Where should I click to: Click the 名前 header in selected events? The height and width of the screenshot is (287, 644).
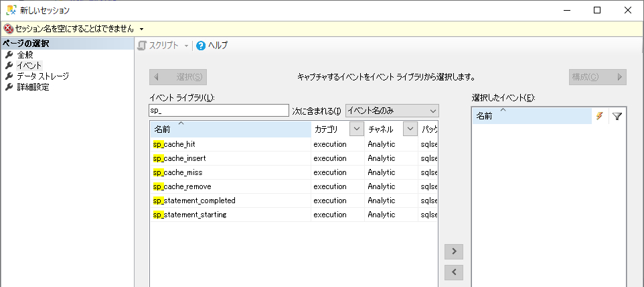tap(532, 117)
